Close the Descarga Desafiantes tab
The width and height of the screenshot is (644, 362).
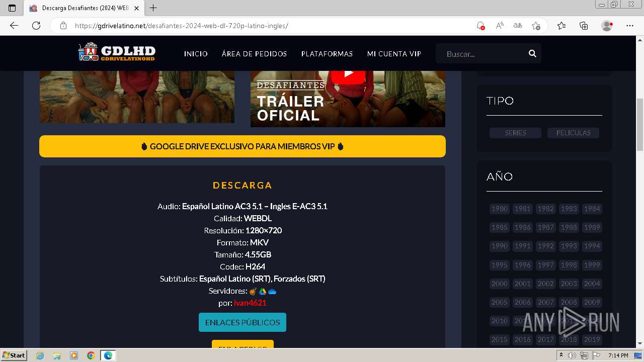pos(137,8)
